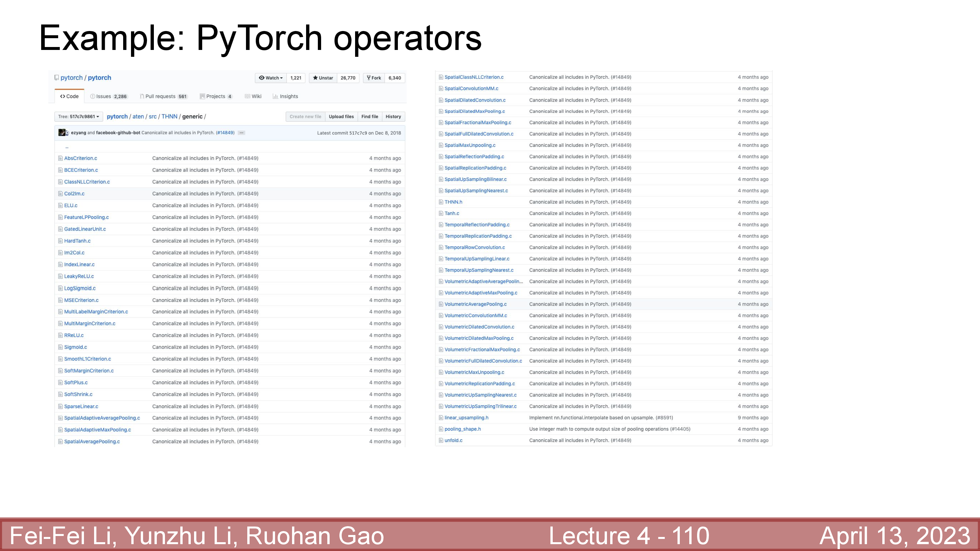Open commit message for linear_upsampling.h (#8591)
This screenshot has height=551, width=980.
tap(601, 417)
